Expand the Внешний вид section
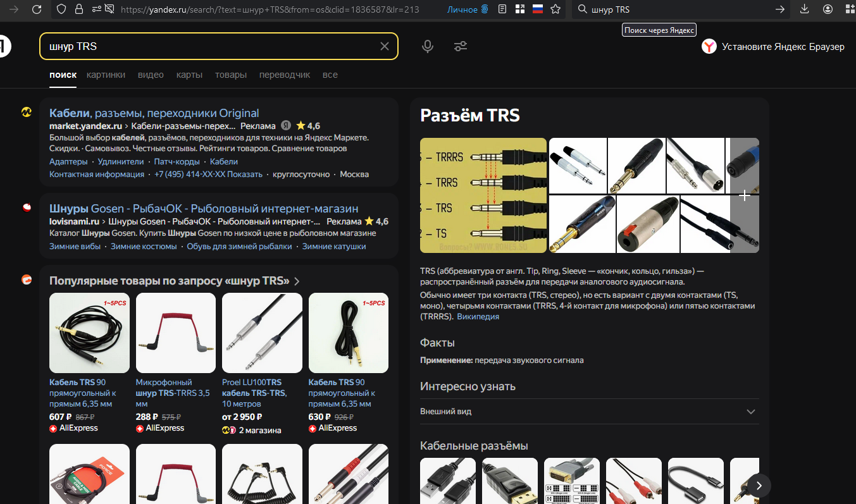856x504 pixels. click(589, 412)
